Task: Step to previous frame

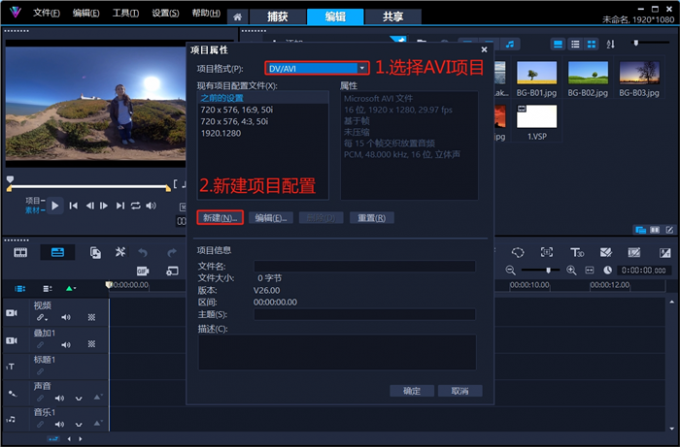Action: (90, 206)
